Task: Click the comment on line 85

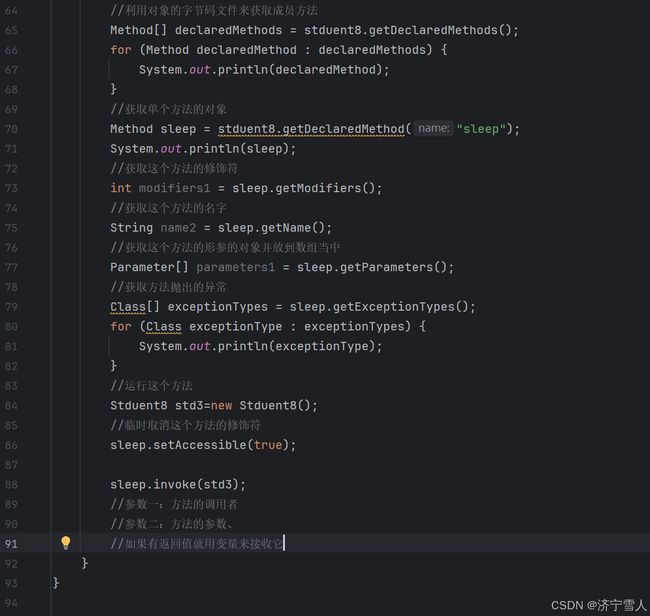Action: (x=185, y=425)
